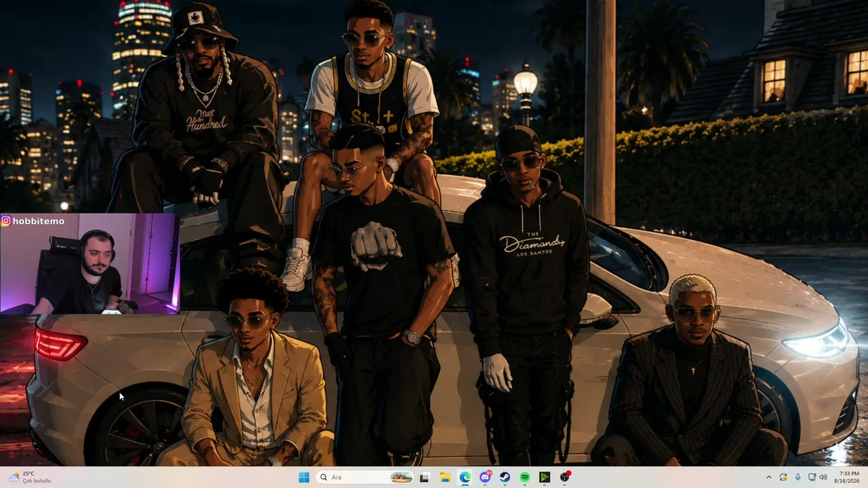Open Steam from the taskbar
Image resolution: width=868 pixels, height=488 pixels.
(505, 477)
